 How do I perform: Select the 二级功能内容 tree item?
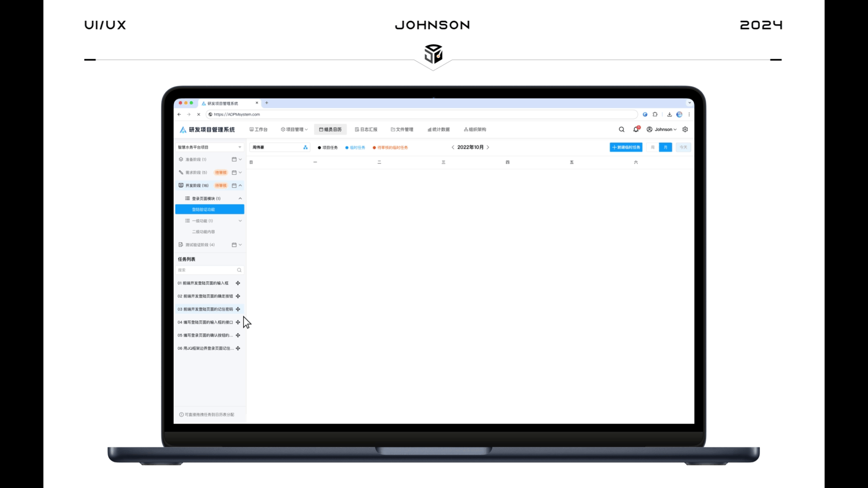(203, 232)
